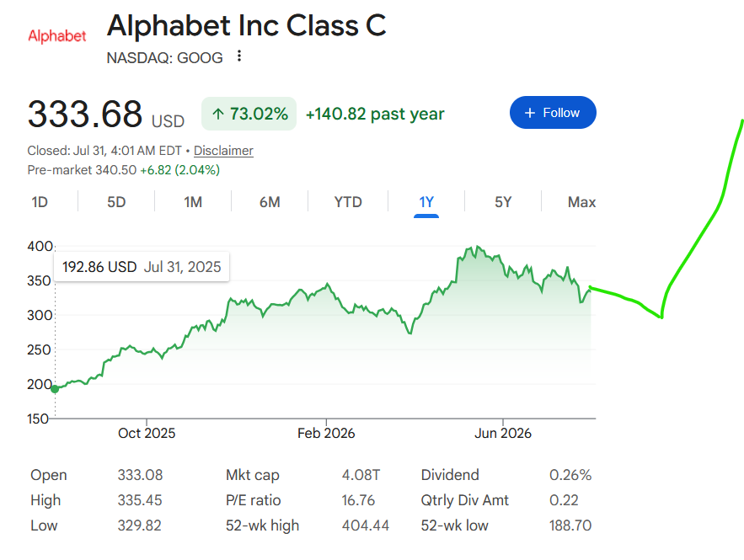Select the active 1Y range tab

tap(426, 202)
